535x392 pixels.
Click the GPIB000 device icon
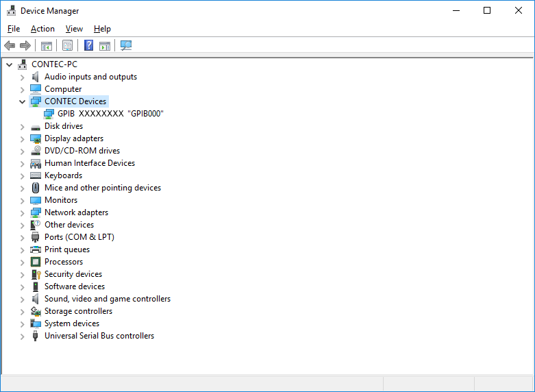49,114
